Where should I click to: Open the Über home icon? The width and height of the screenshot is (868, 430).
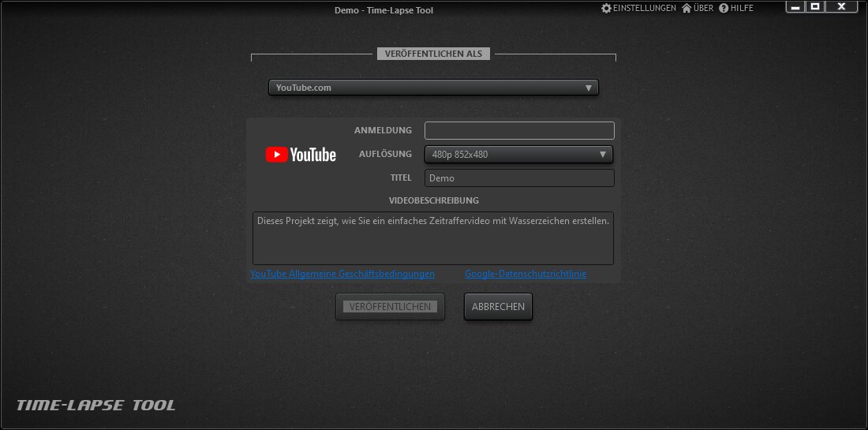point(687,9)
